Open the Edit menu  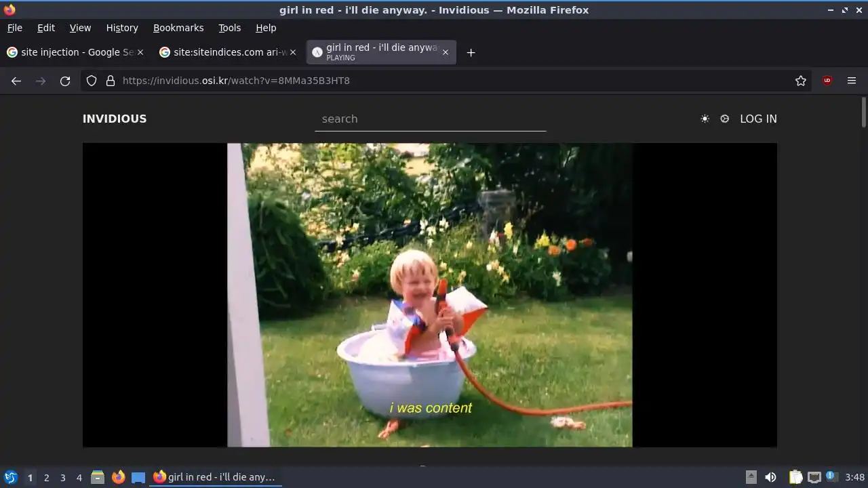click(46, 28)
